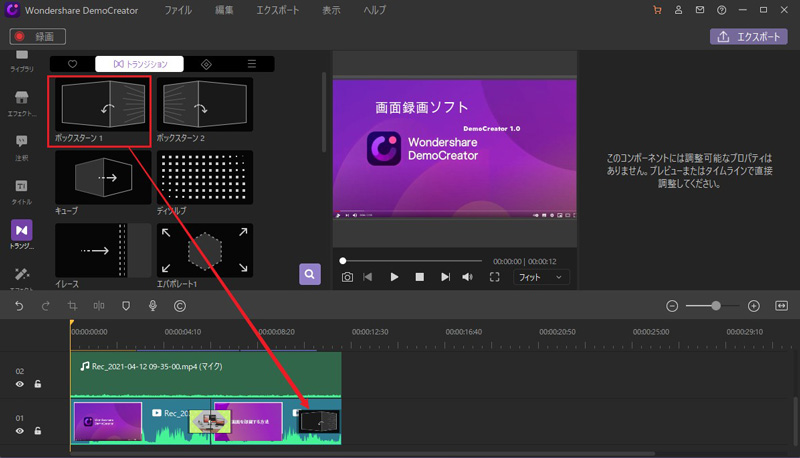
Task: Take a snapshot with the camera icon
Action: tap(347, 277)
